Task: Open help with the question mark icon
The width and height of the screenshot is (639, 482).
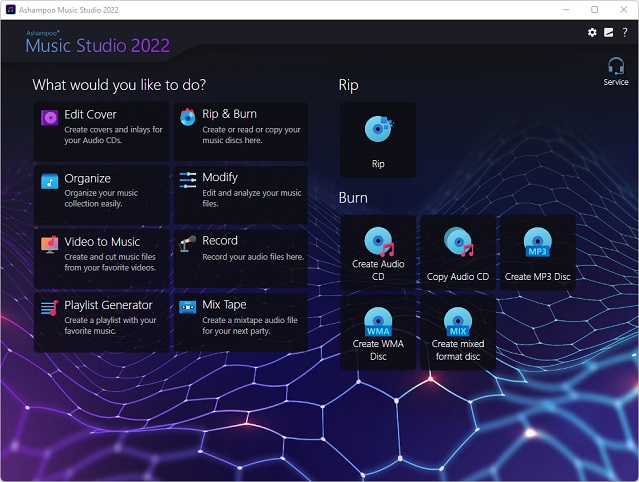Action: tap(625, 32)
